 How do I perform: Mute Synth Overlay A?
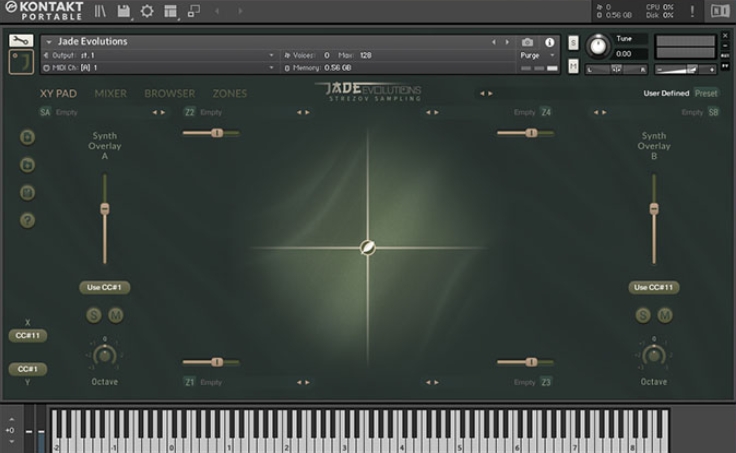click(x=116, y=316)
